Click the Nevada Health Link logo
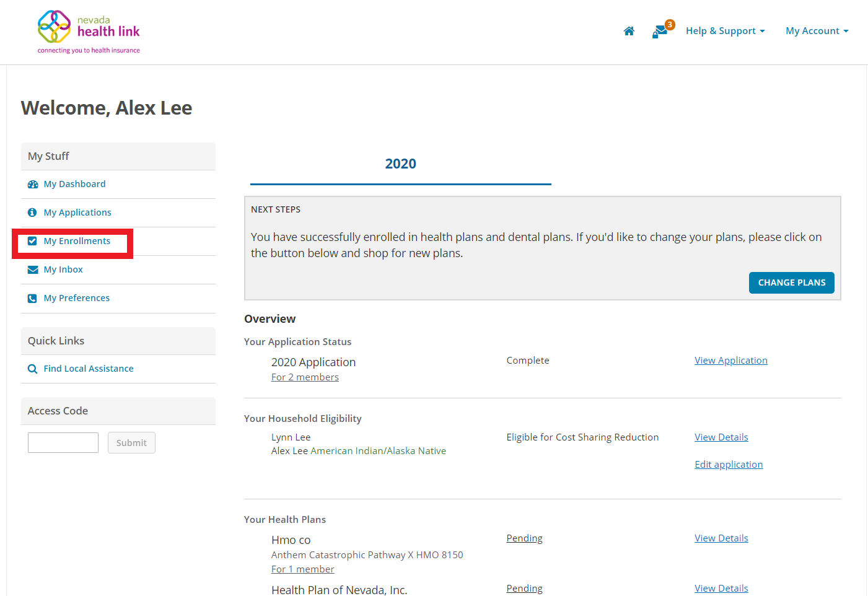 89,32
